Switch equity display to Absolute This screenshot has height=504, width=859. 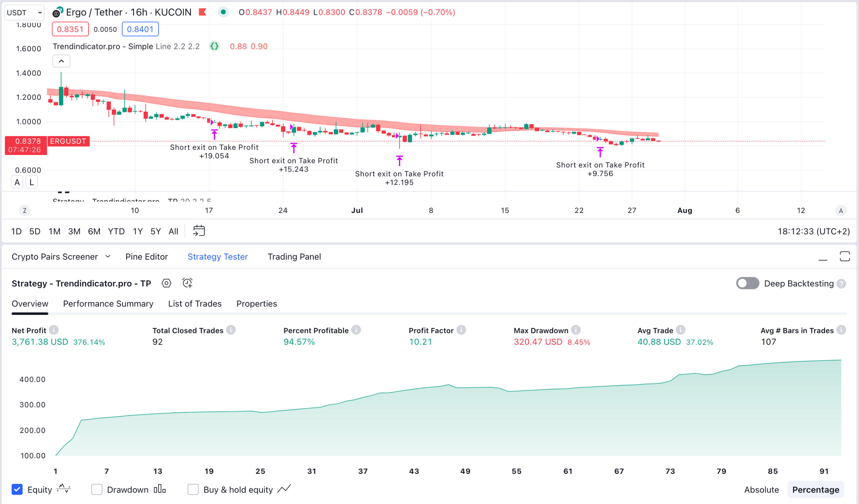pyautogui.click(x=761, y=489)
